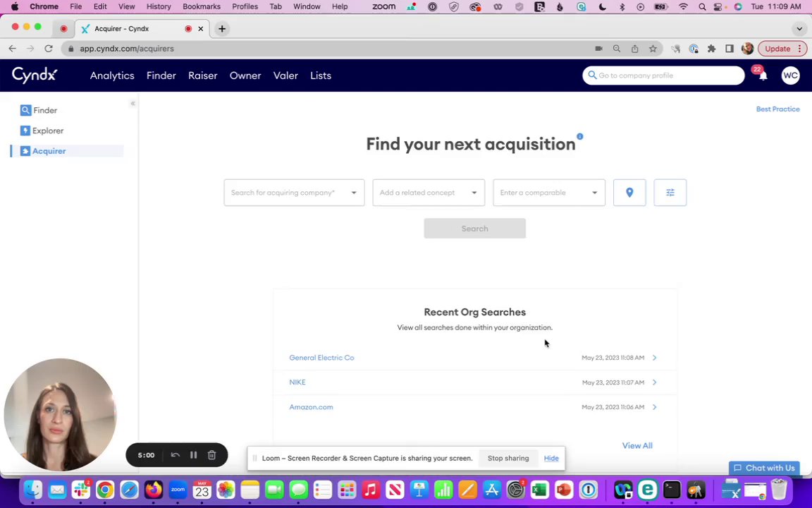The image size is (812, 508).
Task: Open the Raiser navigation item
Action: (202, 75)
